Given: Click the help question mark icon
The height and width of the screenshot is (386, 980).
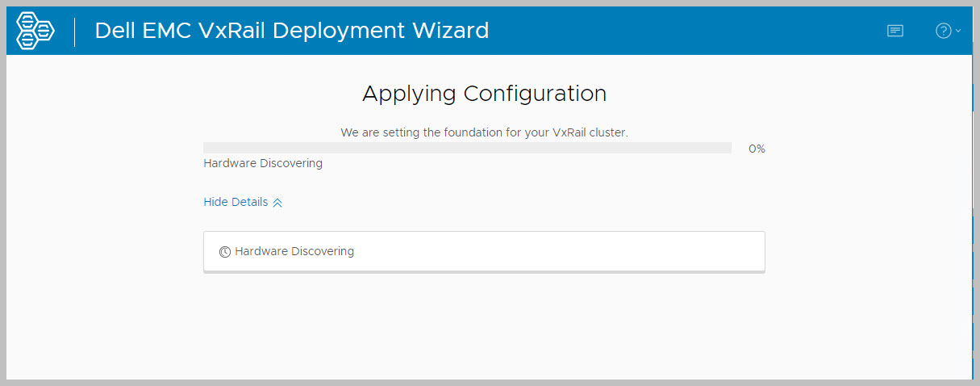Looking at the screenshot, I should pos(943,31).
